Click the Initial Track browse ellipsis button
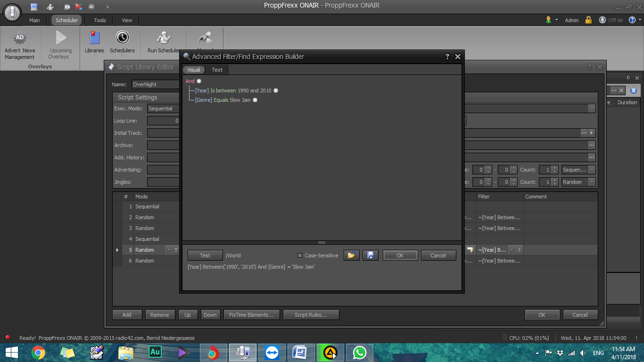The width and height of the screenshot is (644, 362). [584, 133]
